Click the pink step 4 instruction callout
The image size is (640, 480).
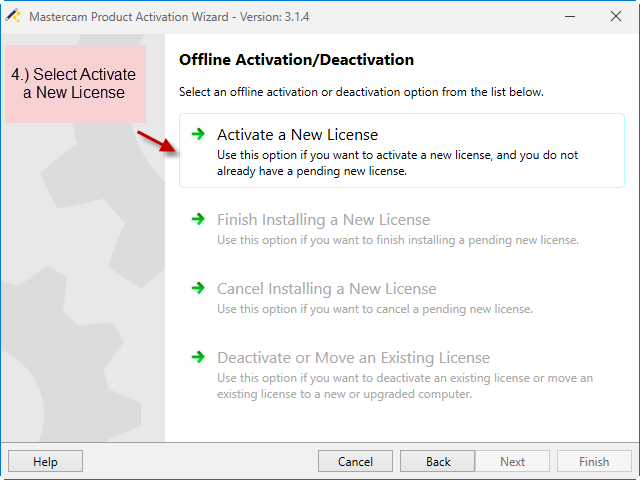click(76, 84)
